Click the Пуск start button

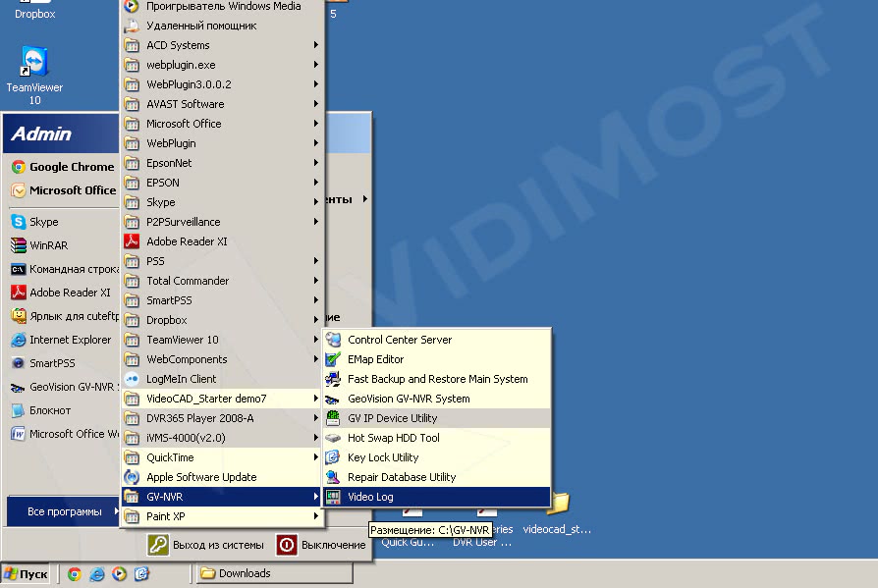[x=27, y=574]
